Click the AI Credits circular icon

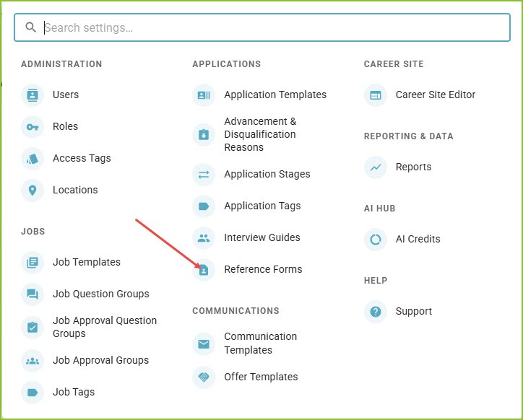pyautogui.click(x=376, y=240)
